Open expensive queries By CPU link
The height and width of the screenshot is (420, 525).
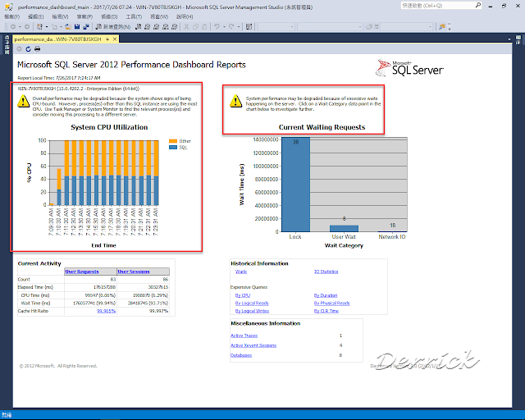(243, 295)
